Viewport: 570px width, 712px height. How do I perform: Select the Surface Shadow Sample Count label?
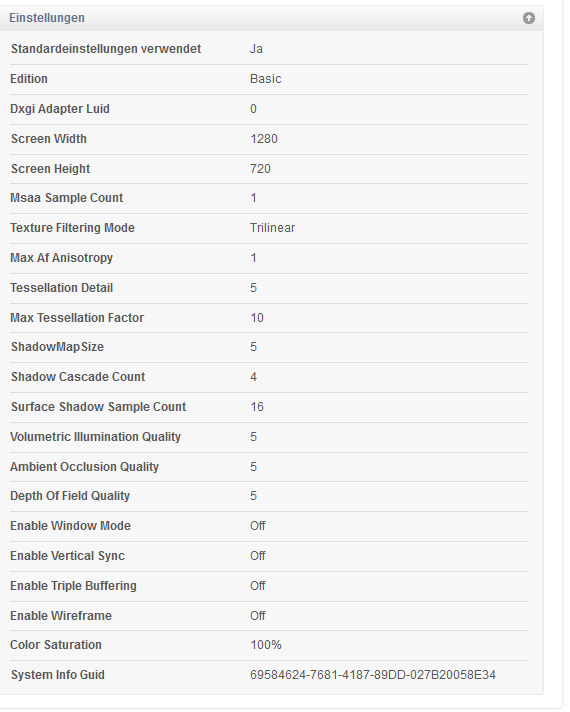pyautogui.click(x=99, y=407)
